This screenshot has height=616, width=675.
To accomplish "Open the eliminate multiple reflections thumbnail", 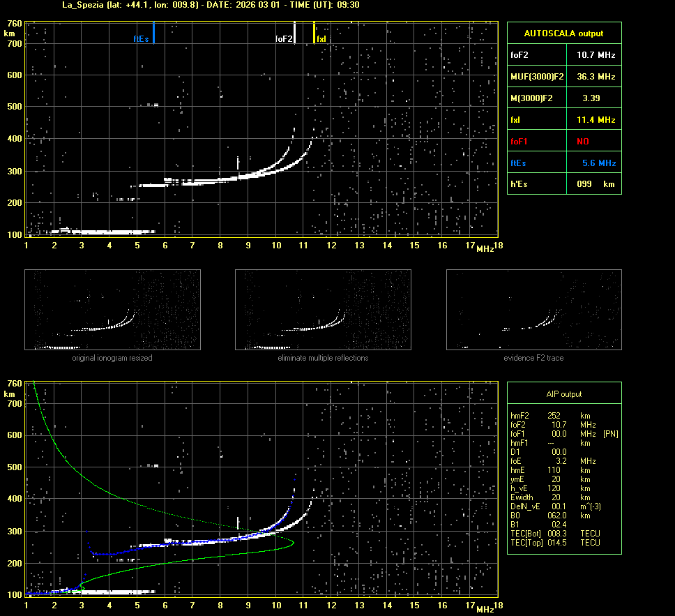I will click(x=323, y=310).
